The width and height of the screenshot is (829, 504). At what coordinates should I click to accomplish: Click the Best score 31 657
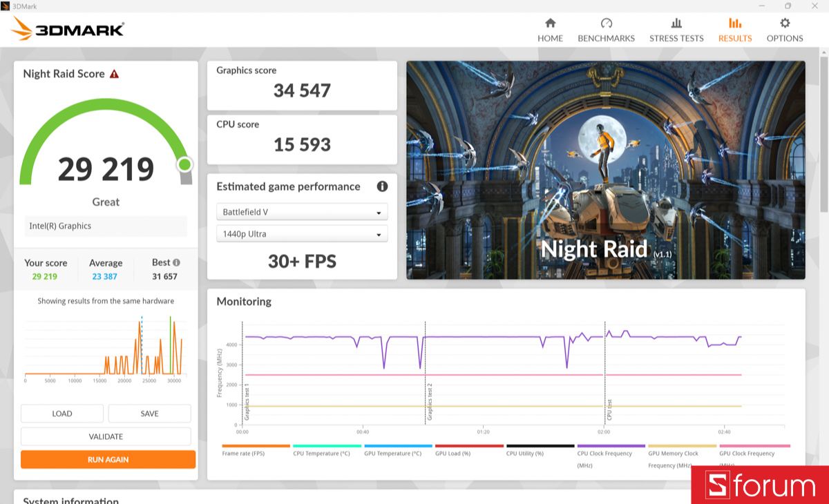point(164,276)
